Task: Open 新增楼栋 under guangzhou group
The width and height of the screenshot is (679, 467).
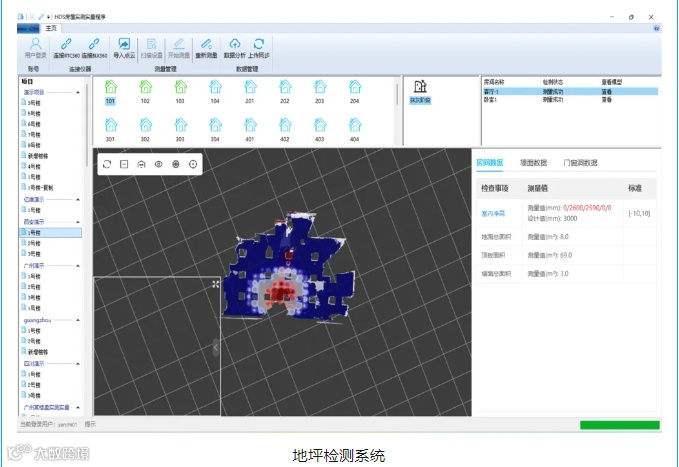Action: click(x=35, y=352)
